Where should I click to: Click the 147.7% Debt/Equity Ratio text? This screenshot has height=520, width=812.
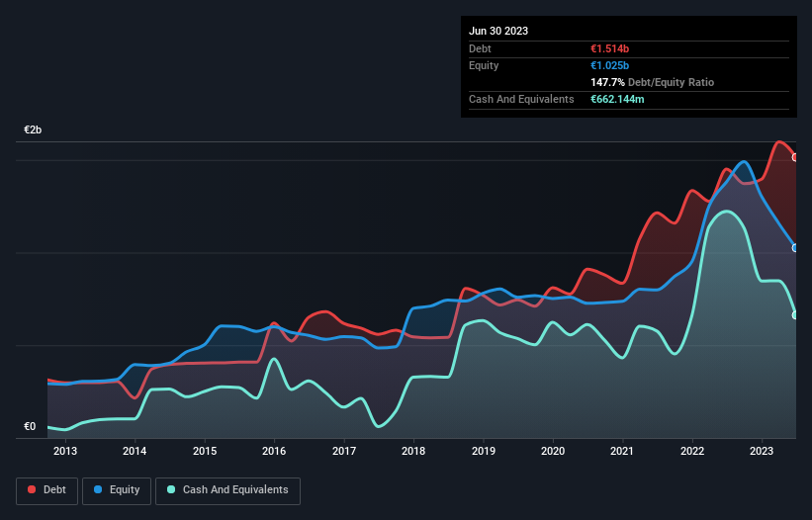tap(652, 82)
